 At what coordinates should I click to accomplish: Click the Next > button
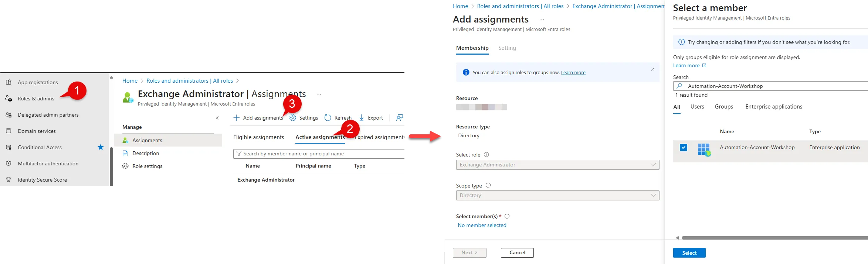coord(469,253)
